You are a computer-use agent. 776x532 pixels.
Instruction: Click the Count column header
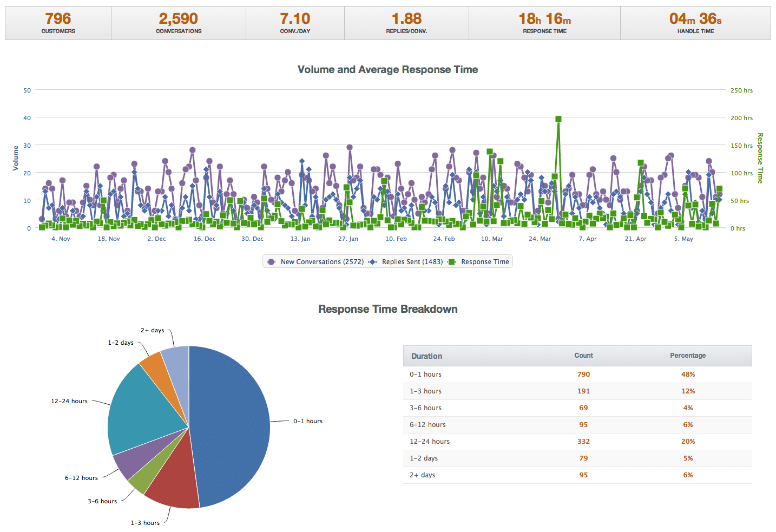point(583,356)
